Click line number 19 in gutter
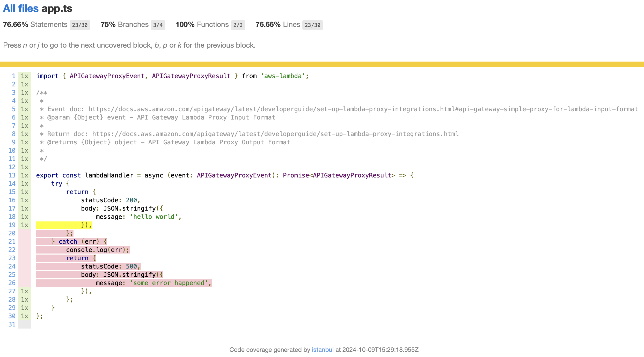The height and width of the screenshot is (357, 644). 12,225
